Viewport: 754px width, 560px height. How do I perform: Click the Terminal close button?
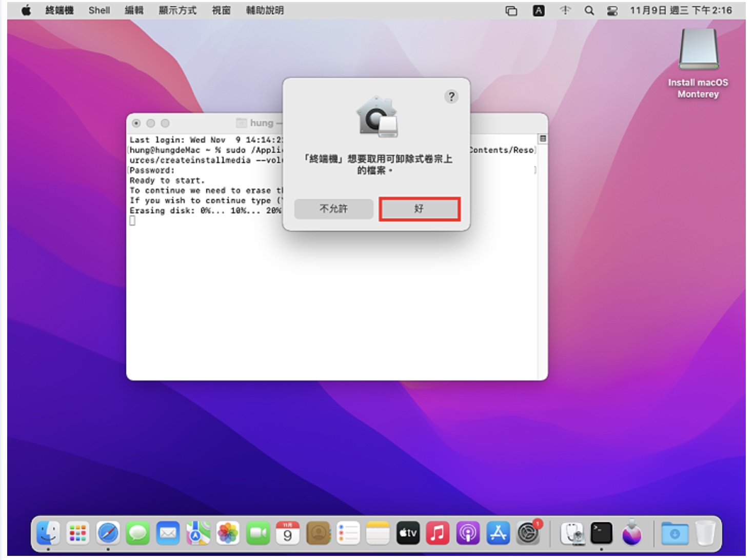(x=136, y=123)
